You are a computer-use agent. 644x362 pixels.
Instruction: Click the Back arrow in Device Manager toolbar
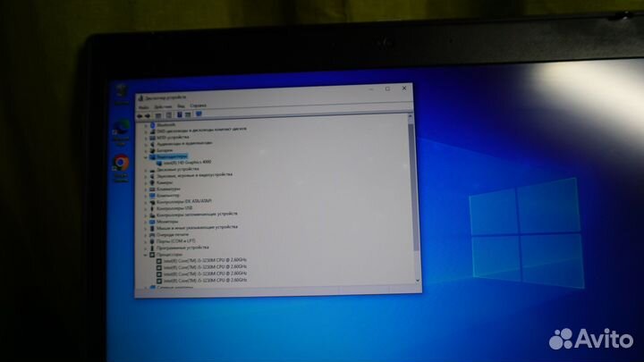[x=140, y=116]
